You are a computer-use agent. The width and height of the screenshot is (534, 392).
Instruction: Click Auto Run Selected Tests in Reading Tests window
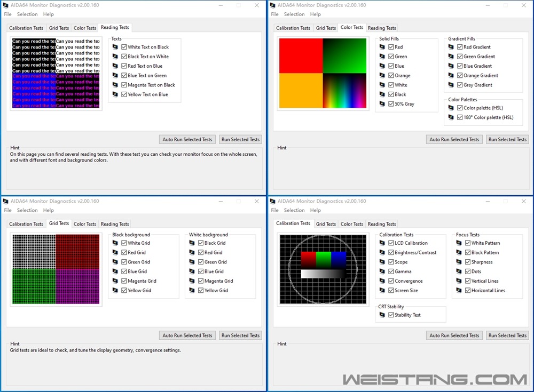(187, 140)
